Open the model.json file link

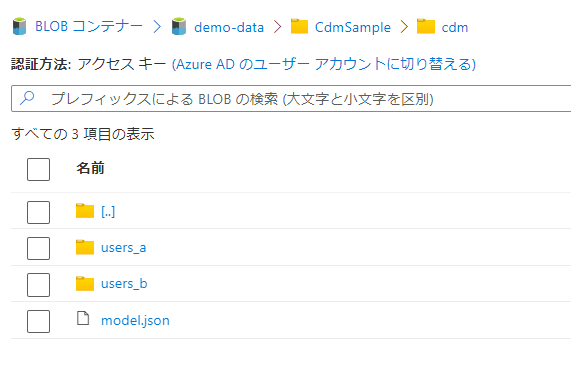pos(135,320)
